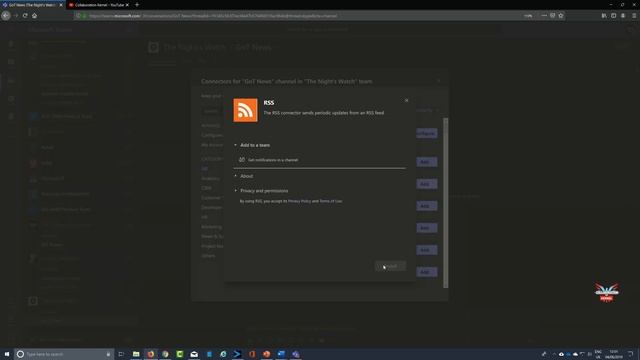Open PowerShell from the taskbar
The width and height of the screenshot is (640, 360).
pyautogui.click(x=237, y=354)
